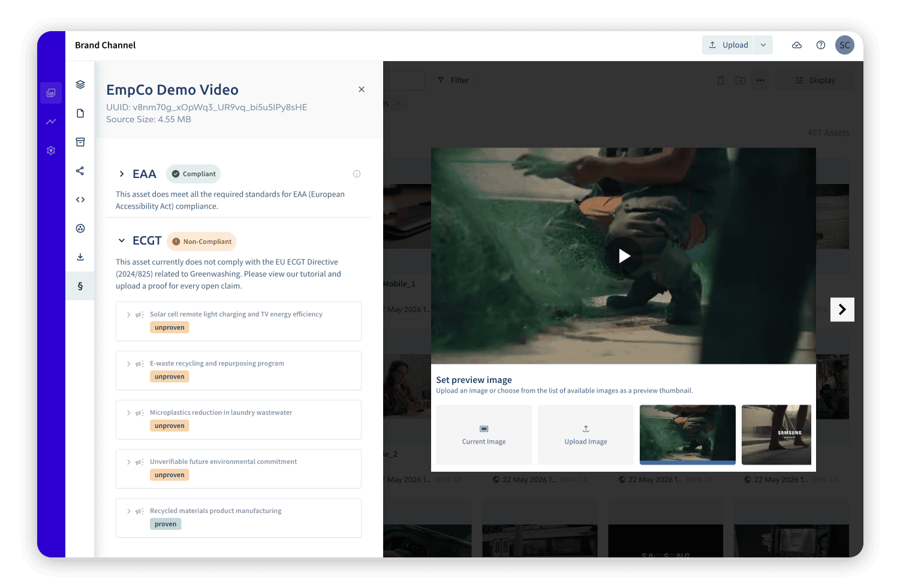Select the palette icon tab
Screen dimensions: 900x588
click(80, 228)
